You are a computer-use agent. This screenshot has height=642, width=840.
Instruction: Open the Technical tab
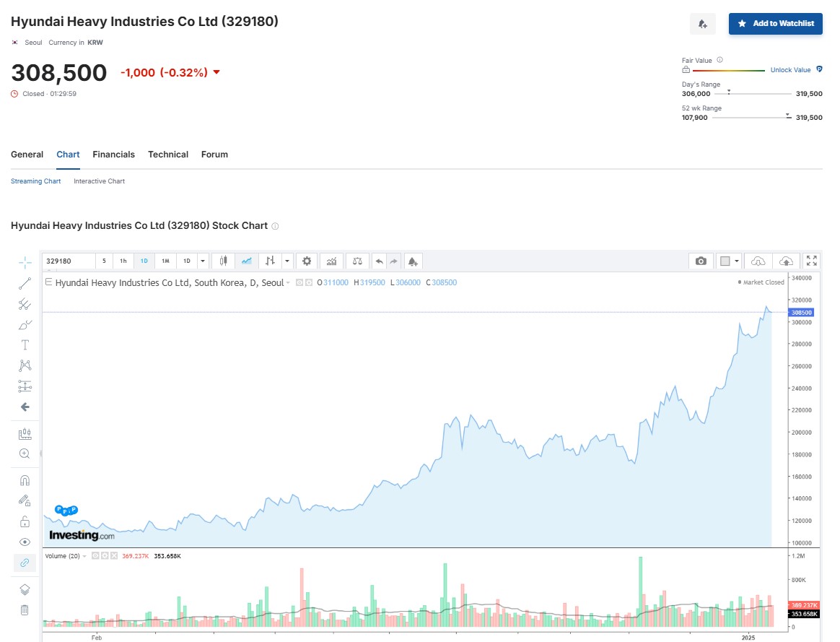[x=168, y=155]
